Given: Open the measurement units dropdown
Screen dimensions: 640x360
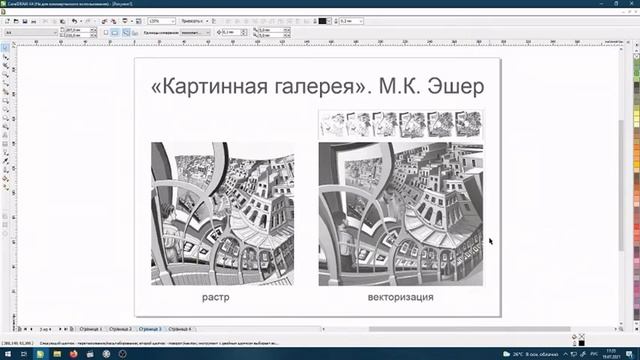Looking at the screenshot, I should click(x=195, y=32).
